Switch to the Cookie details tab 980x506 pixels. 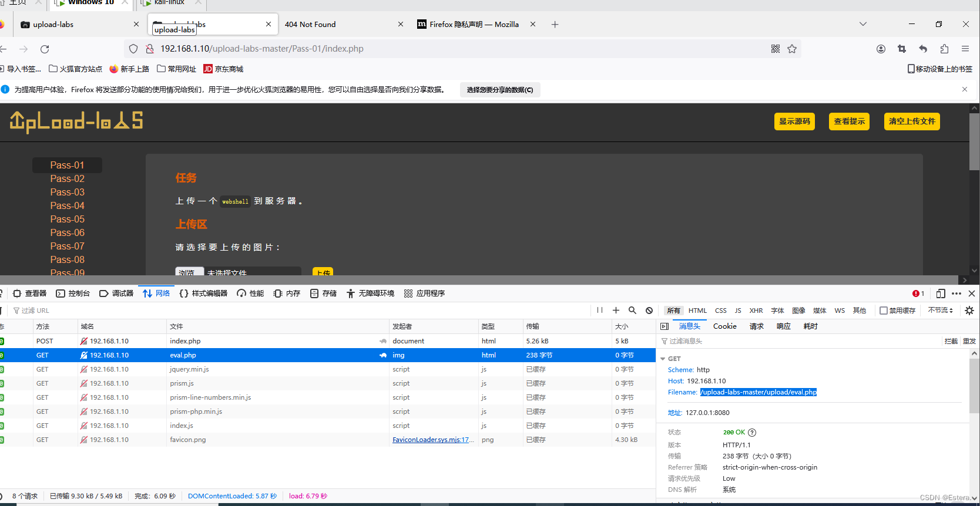coord(724,326)
